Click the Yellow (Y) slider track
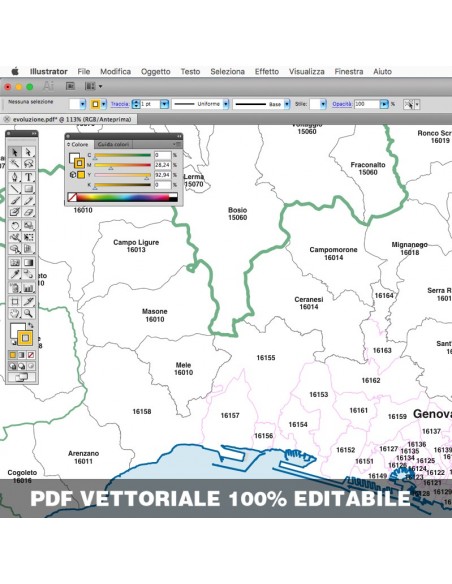This screenshot has height=584, width=452. pos(122,175)
